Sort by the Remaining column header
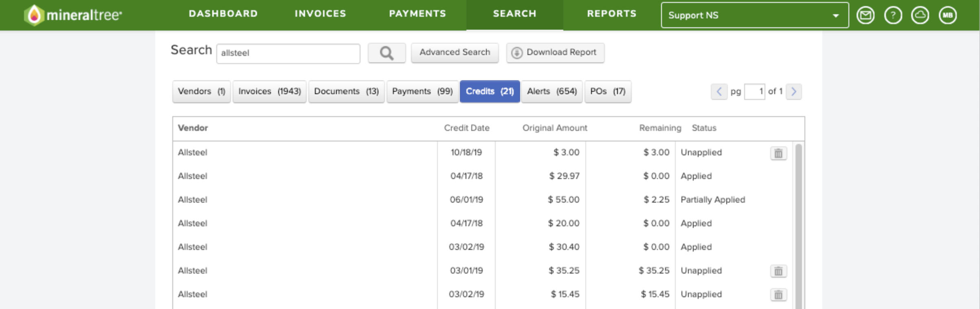The width and height of the screenshot is (980, 309). pyautogui.click(x=660, y=128)
